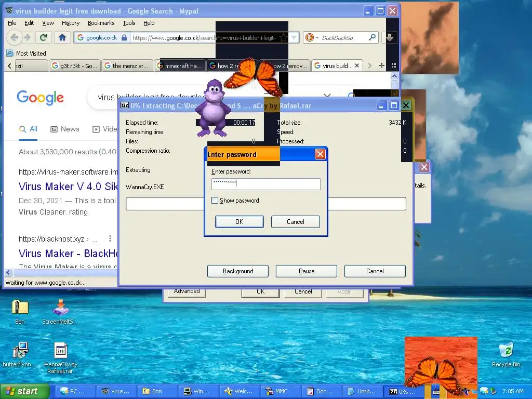Screen dimensions: 532x399
Task: Open the Windows start button
Action: 24,391
